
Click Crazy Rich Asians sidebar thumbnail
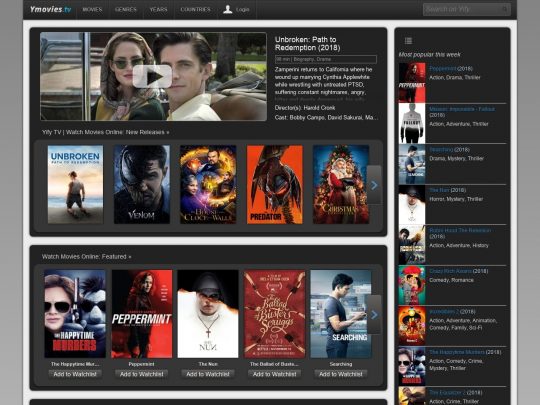[x=412, y=285]
